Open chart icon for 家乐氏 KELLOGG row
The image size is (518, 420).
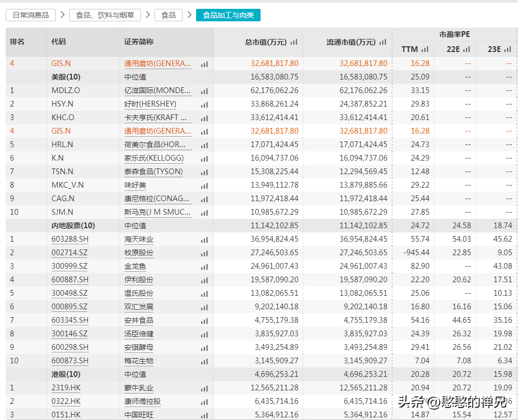point(204,159)
